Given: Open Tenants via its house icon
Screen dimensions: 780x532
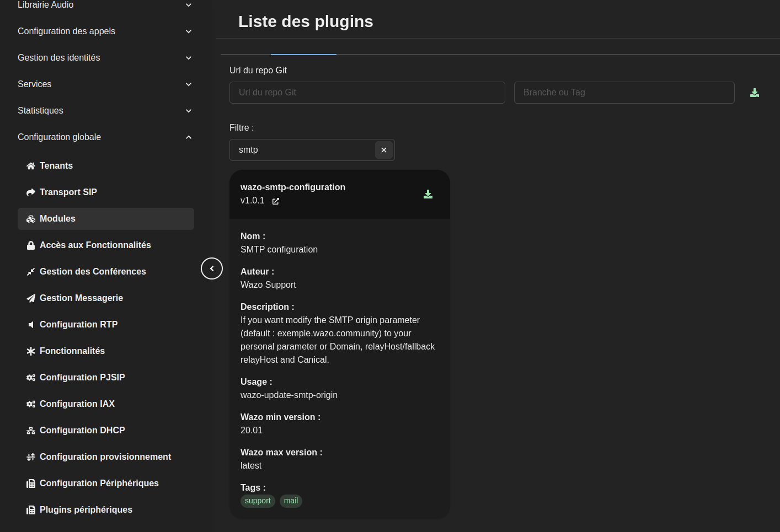Looking at the screenshot, I should [x=31, y=166].
